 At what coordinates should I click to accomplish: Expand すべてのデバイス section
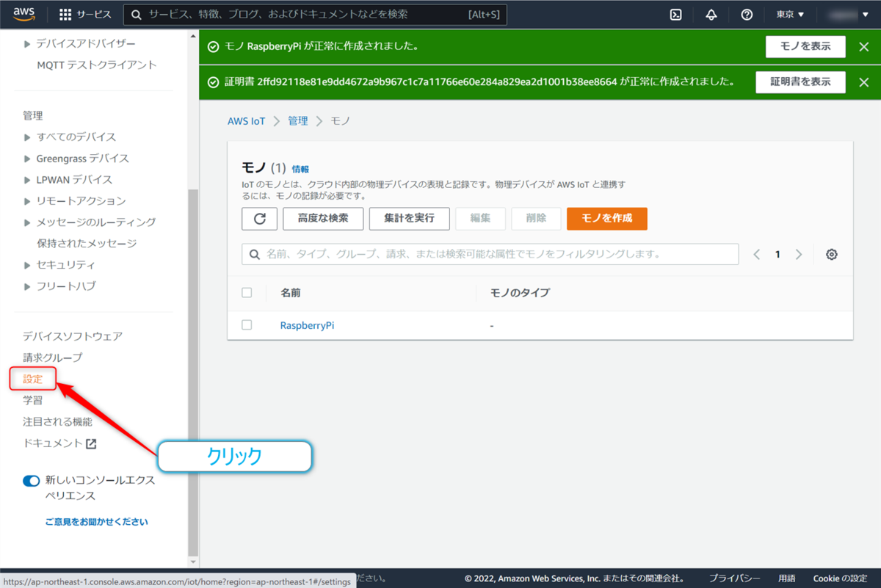(x=27, y=137)
